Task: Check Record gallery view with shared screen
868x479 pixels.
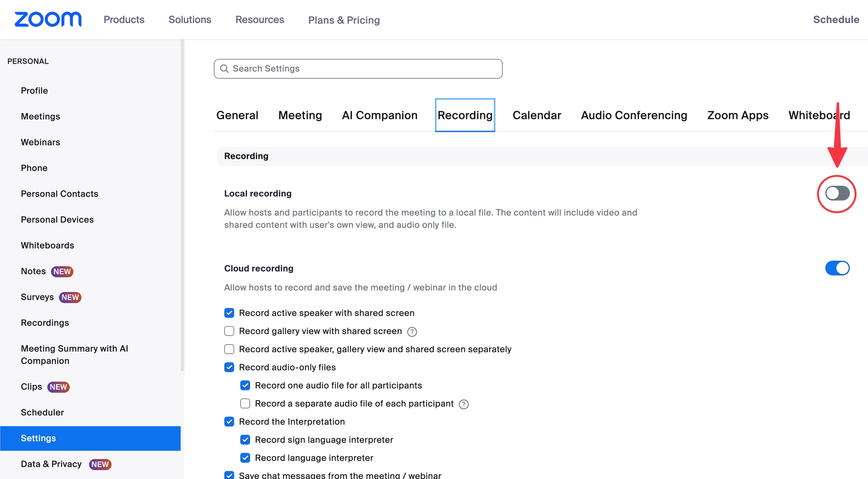Action: click(229, 331)
